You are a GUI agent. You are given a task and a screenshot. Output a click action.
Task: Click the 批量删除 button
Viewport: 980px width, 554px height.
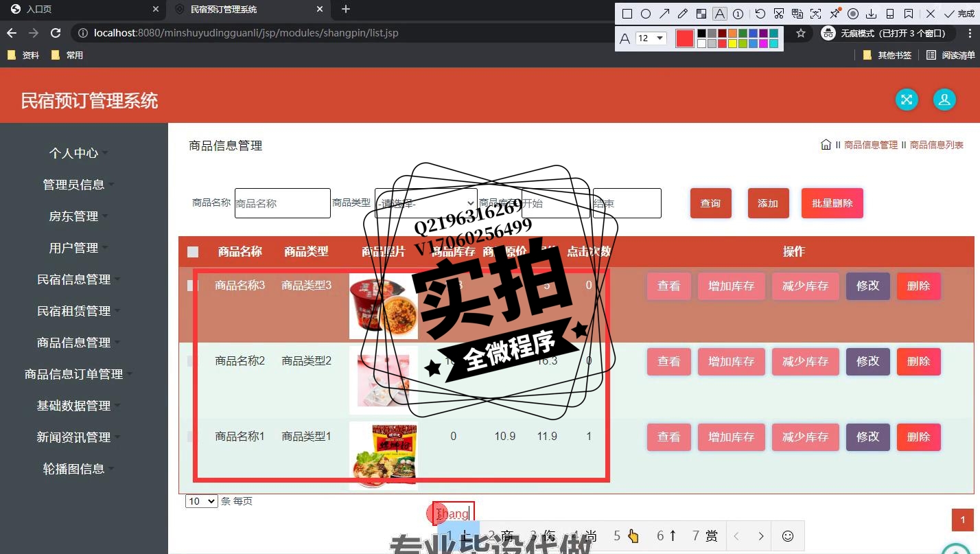[832, 203]
